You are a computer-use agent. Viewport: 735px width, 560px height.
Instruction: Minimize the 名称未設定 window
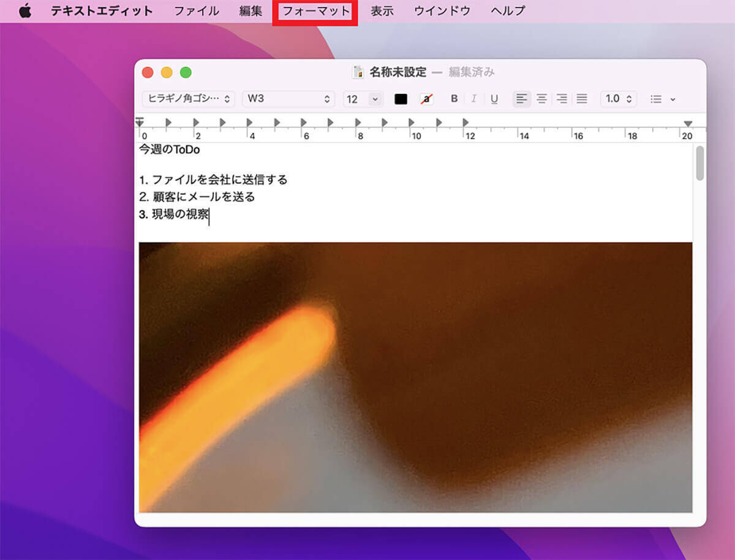(167, 72)
